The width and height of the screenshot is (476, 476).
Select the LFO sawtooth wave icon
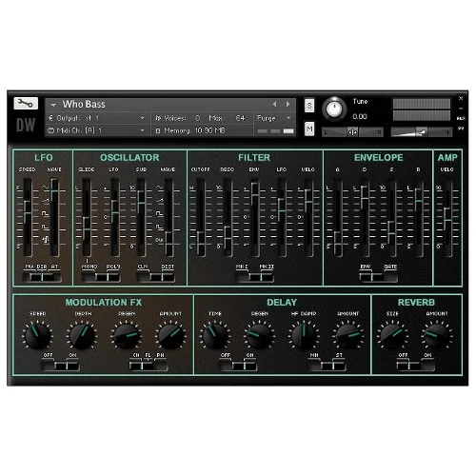(46, 201)
